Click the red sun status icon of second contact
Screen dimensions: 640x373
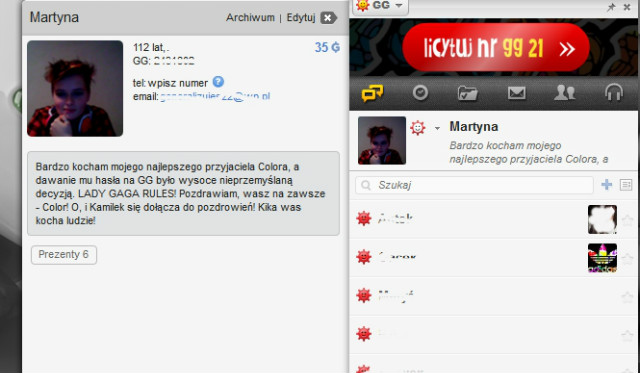[x=364, y=257]
